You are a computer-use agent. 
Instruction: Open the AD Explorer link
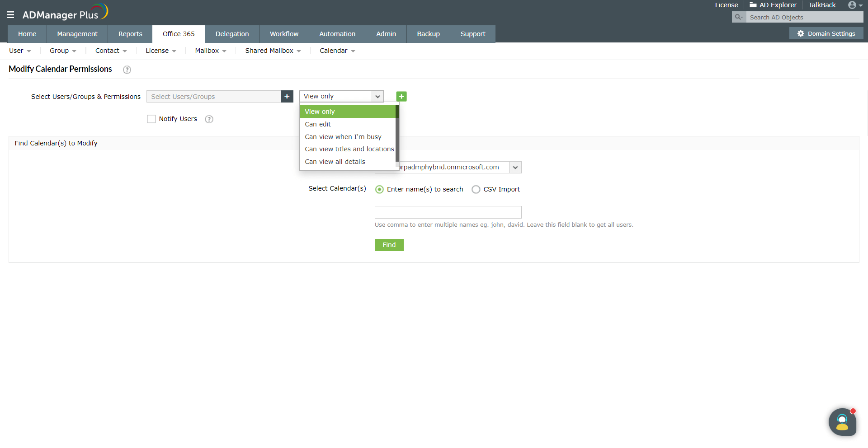(773, 5)
